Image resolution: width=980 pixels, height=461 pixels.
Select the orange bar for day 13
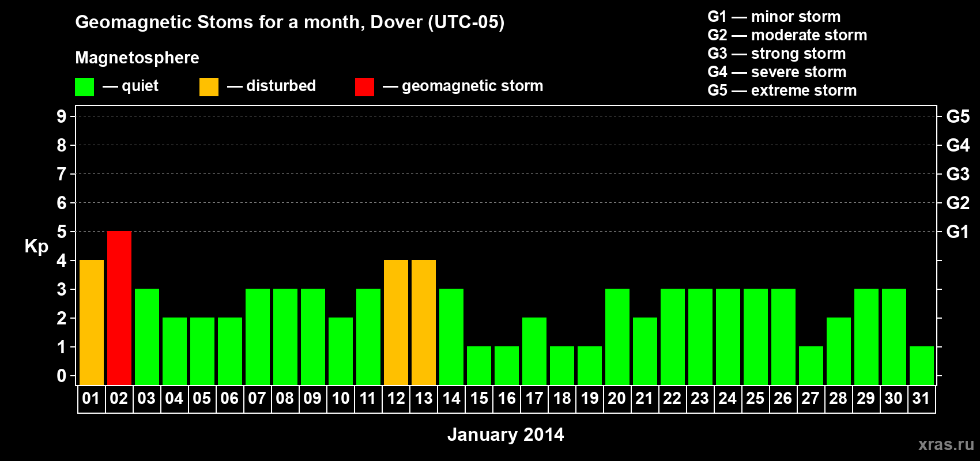click(424, 323)
